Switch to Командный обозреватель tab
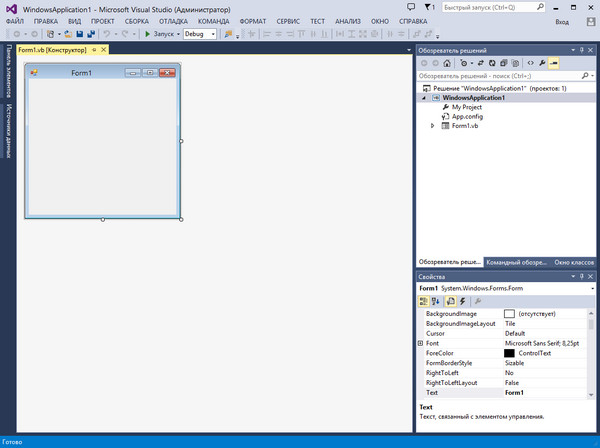The width and height of the screenshot is (600, 448). [x=516, y=262]
